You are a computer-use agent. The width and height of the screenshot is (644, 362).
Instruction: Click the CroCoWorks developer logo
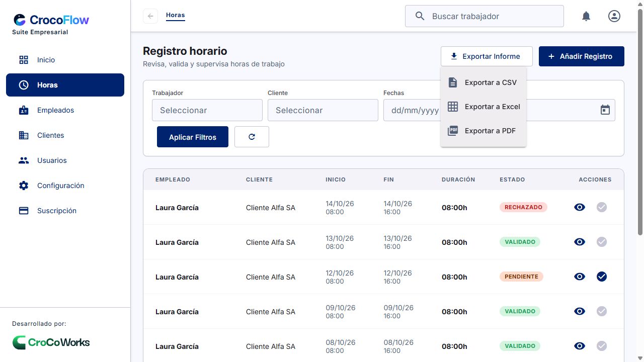coord(51,342)
